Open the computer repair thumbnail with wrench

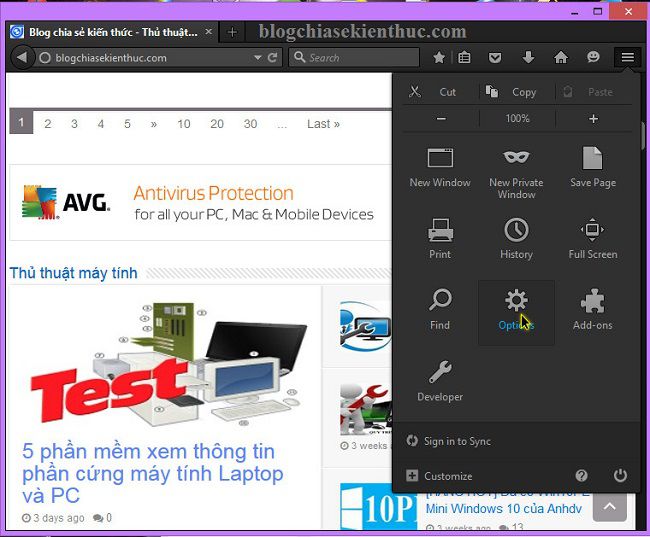(365, 326)
